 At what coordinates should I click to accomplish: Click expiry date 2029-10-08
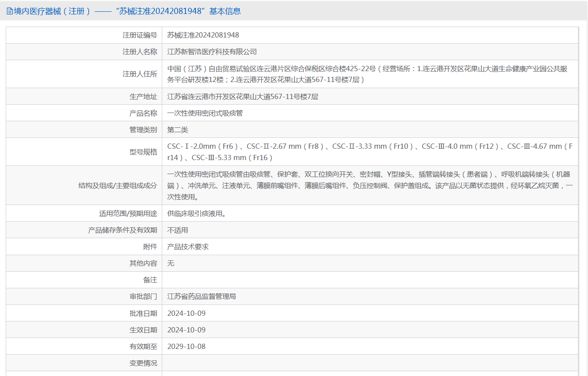[186, 347]
